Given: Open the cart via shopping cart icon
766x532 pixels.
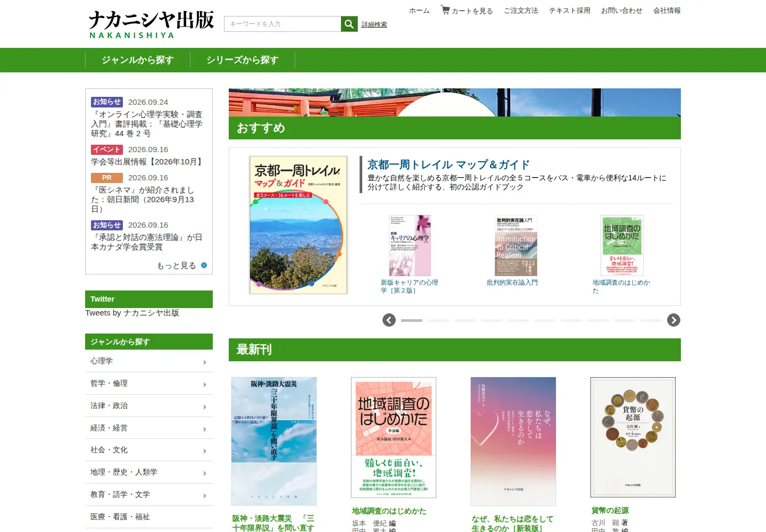Looking at the screenshot, I should point(445,10).
